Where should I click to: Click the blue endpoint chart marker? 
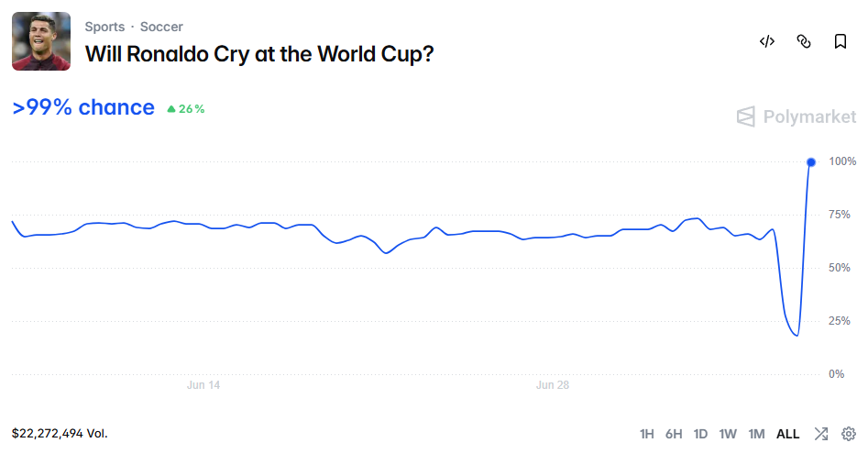pyautogui.click(x=811, y=162)
